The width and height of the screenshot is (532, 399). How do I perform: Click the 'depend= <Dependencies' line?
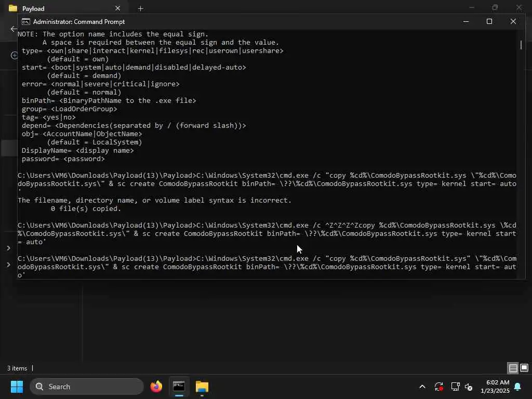point(134,126)
